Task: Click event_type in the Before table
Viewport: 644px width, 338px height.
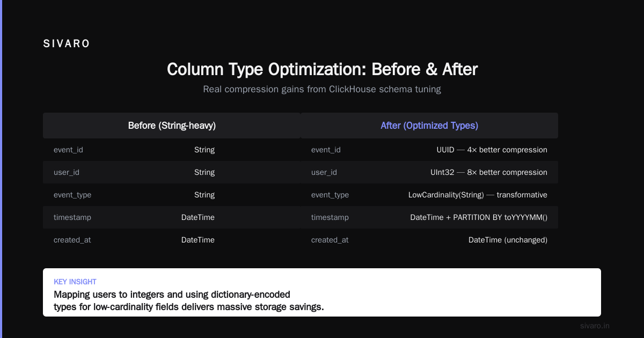Action: tap(72, 195)
